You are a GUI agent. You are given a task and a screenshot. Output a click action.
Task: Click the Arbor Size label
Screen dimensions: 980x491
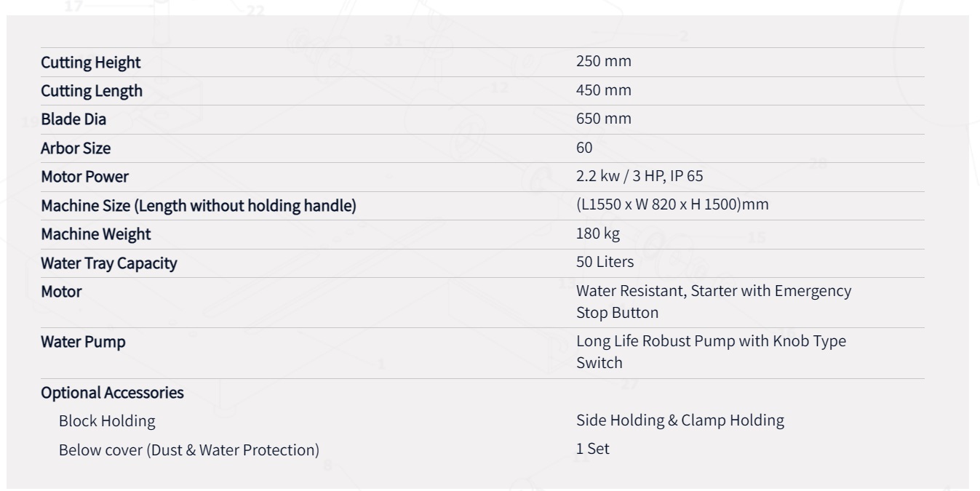(x=76, y=148)
